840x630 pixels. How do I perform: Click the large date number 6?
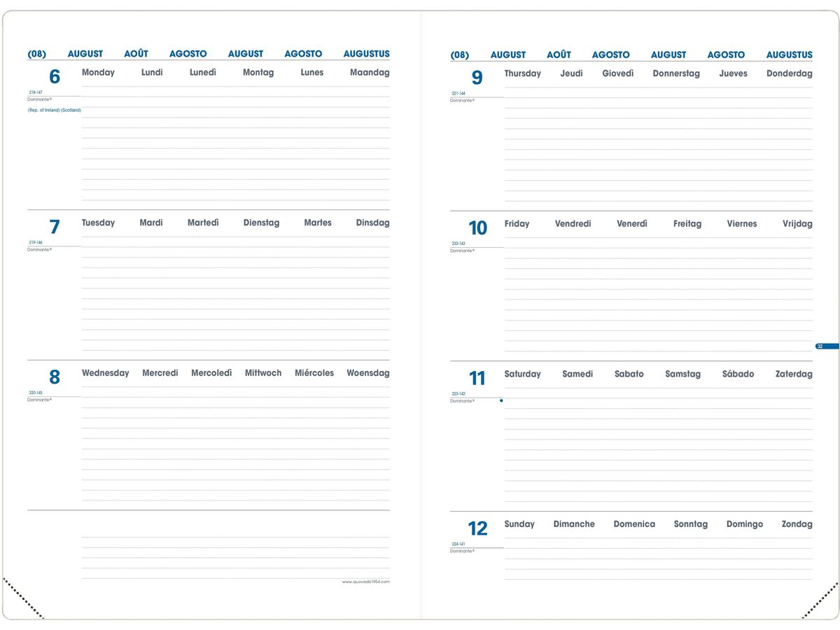(x=55, y=77)
